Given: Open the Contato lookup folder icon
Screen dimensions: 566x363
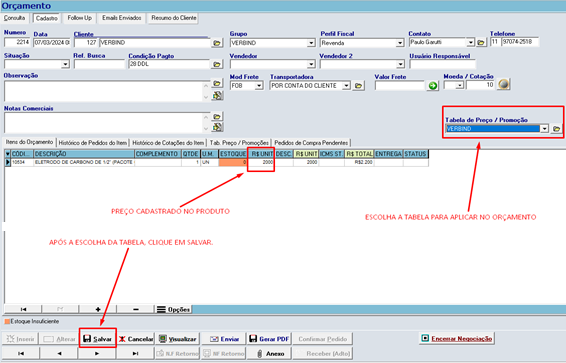Looking at the screenshot, I should [x=481, y=43].
